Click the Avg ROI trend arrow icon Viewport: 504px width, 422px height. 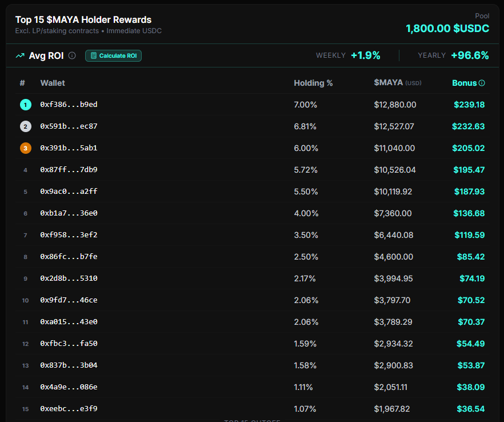click(20, 55)
